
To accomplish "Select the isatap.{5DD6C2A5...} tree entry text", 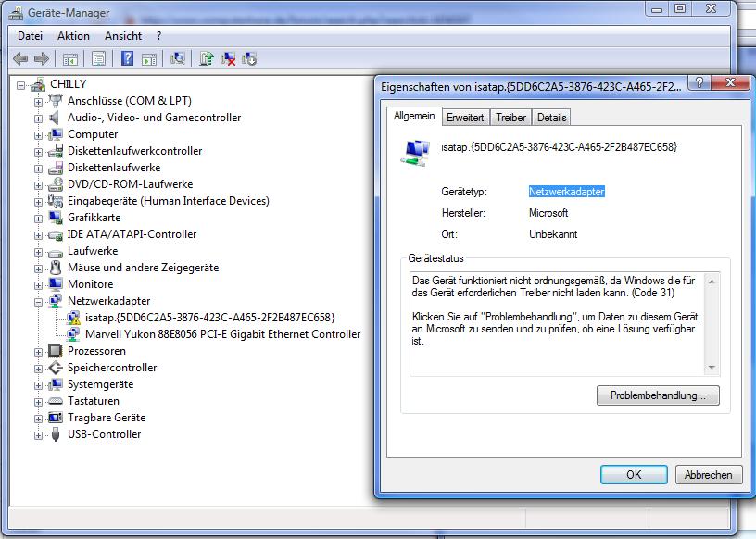I will click(209, 318).
